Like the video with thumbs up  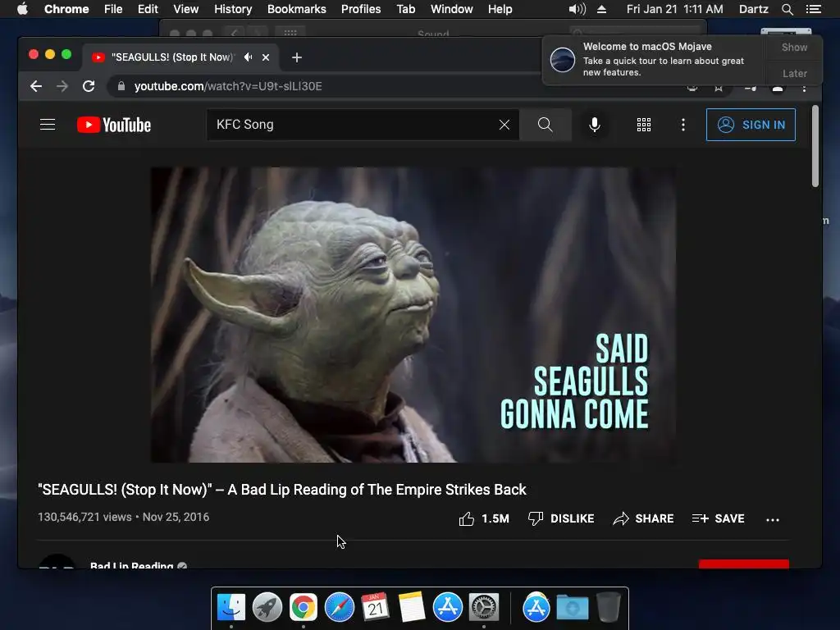(484, 518)
